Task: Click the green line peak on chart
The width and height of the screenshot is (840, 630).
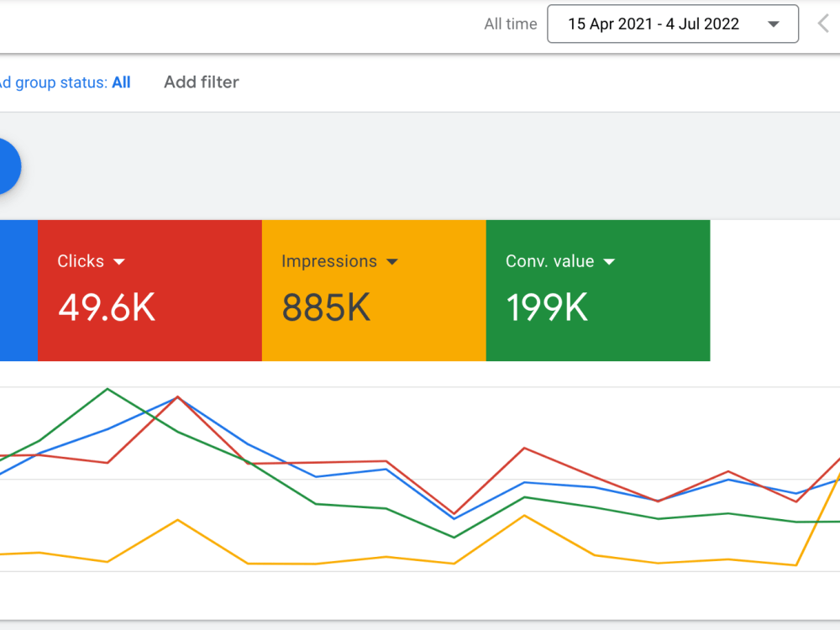Action: tap(108, 389)
